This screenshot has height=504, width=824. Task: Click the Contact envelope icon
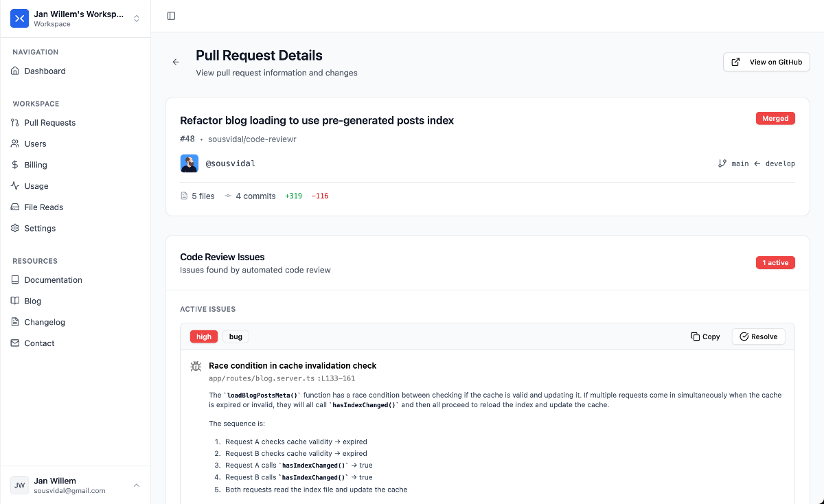click(15, 343)
